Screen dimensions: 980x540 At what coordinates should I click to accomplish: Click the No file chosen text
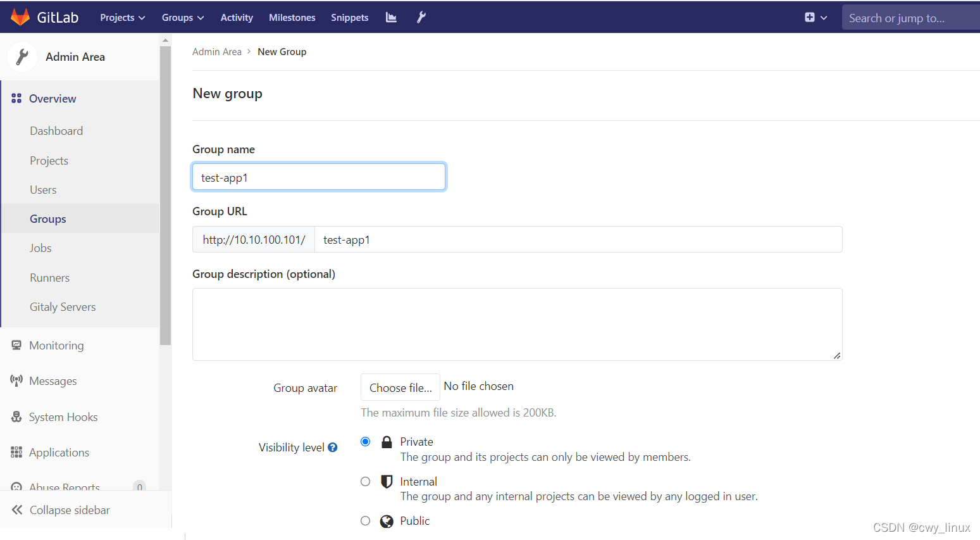478,386
